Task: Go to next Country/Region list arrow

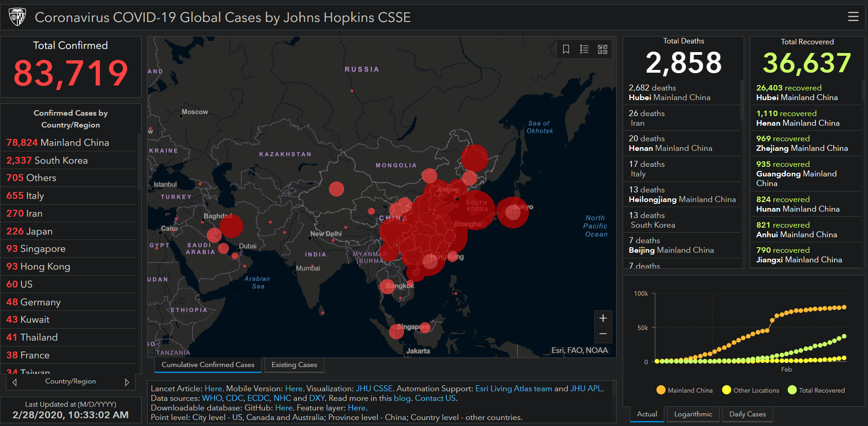Action: pos(127,382)
